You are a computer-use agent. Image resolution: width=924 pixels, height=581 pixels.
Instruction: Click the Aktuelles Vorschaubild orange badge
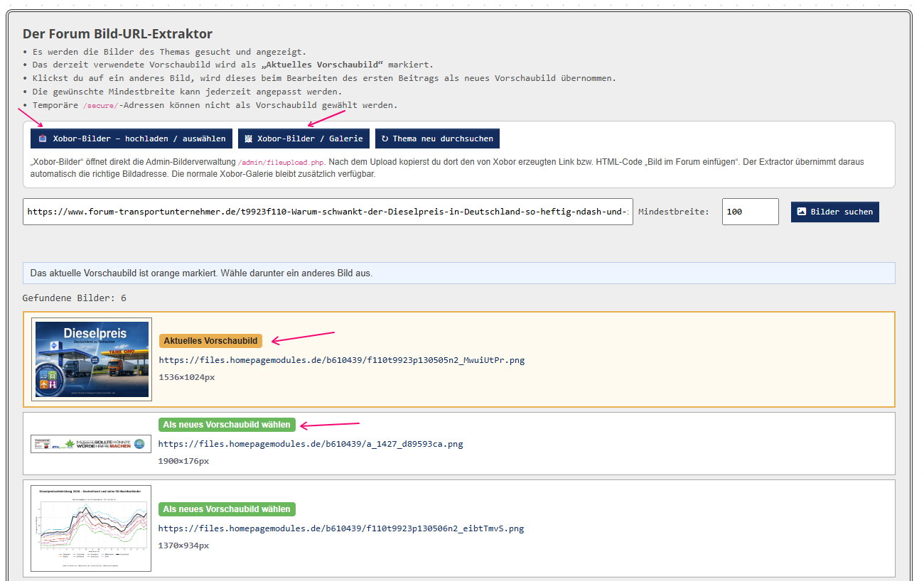click(x=210, y=341)
